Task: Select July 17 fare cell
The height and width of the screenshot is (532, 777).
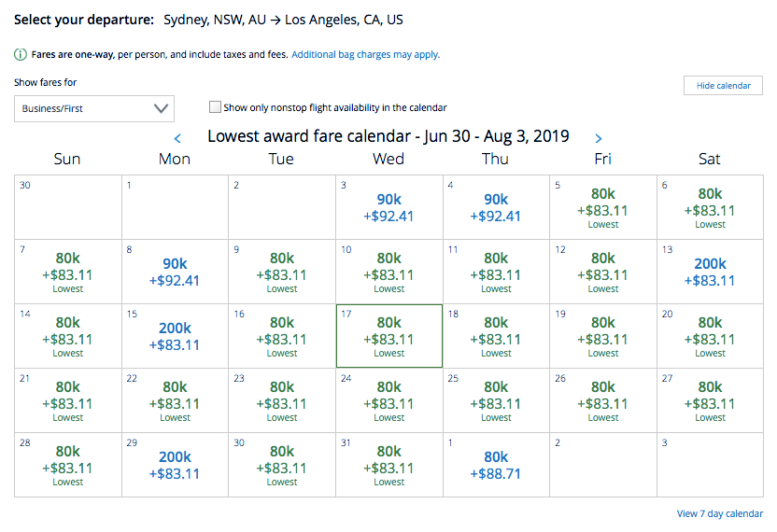Action: pyautogui.click(x=388, y=334)
